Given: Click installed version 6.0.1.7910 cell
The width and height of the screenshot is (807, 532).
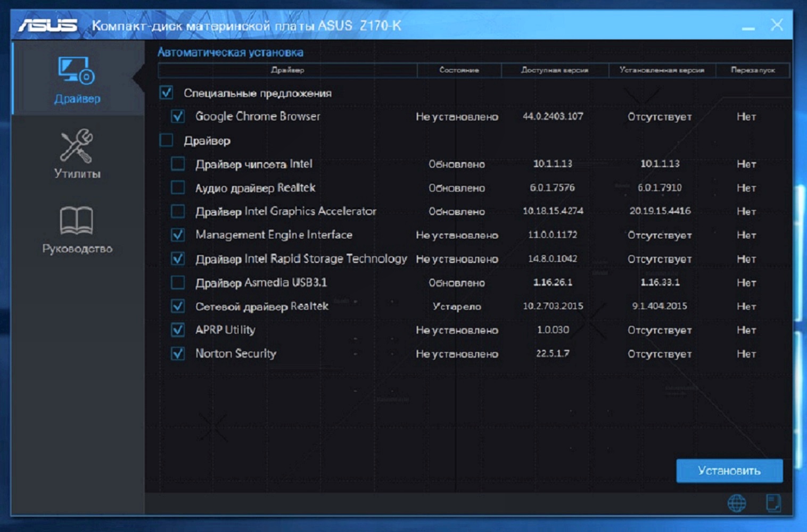Looking at the screenshot, I should coord(660,187).
